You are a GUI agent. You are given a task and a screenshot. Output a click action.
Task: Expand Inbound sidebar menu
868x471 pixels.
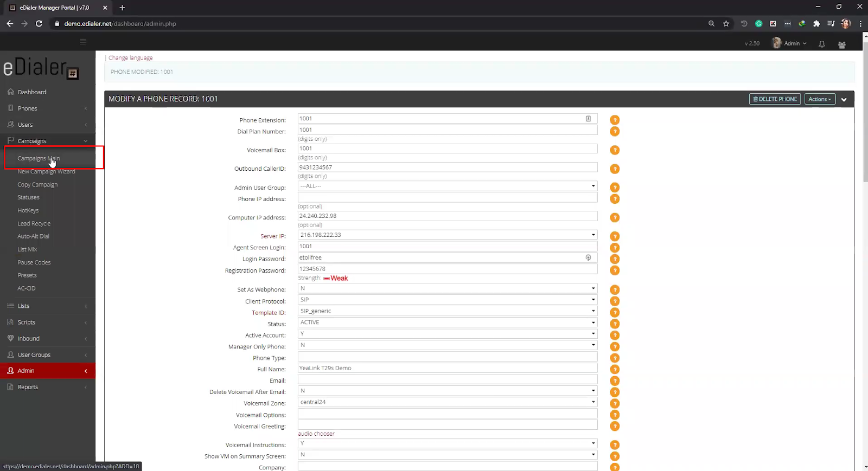point(48,339)
